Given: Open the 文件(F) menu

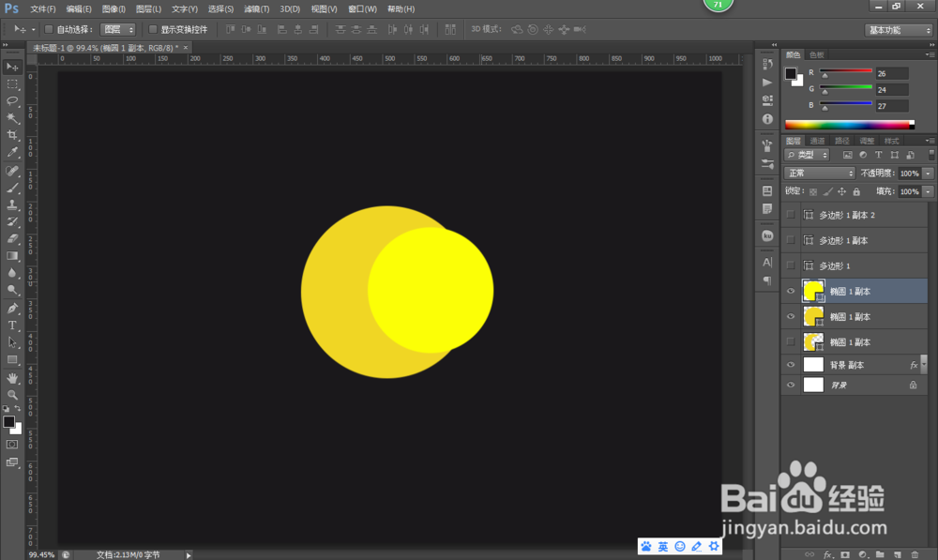Looking at the screenshot, I should pyautogui.click(x=42, y=9).
